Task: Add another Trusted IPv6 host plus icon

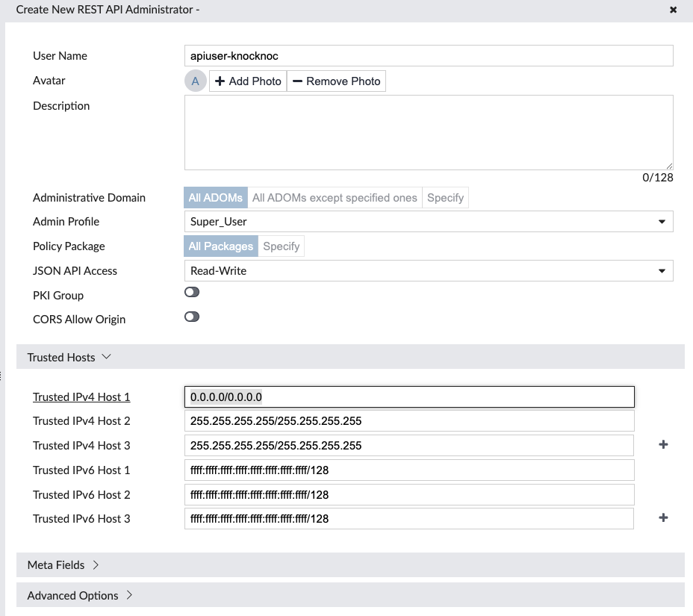Action: (663, 518)
